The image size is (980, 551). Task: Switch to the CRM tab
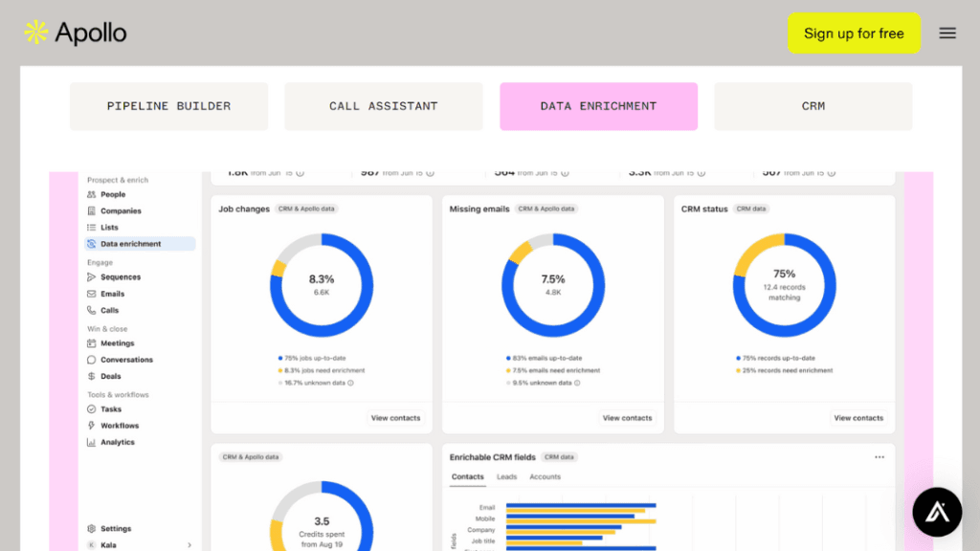click(813, 106)
